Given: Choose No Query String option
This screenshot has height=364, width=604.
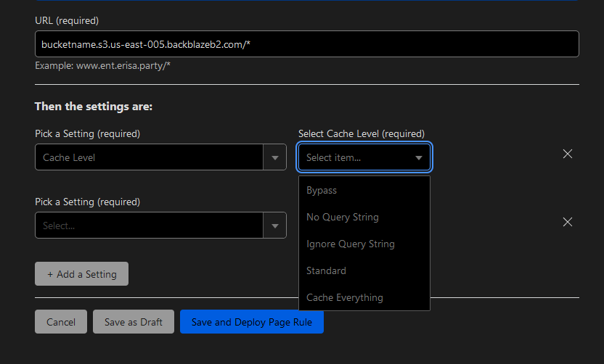Looking at the screenshot, I should (364, 217).
